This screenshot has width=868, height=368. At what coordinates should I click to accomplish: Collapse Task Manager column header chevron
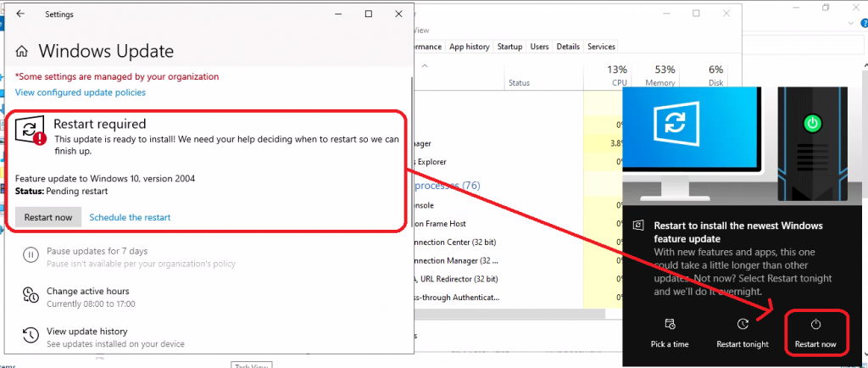pyautogui.click(x=426, y=66)
